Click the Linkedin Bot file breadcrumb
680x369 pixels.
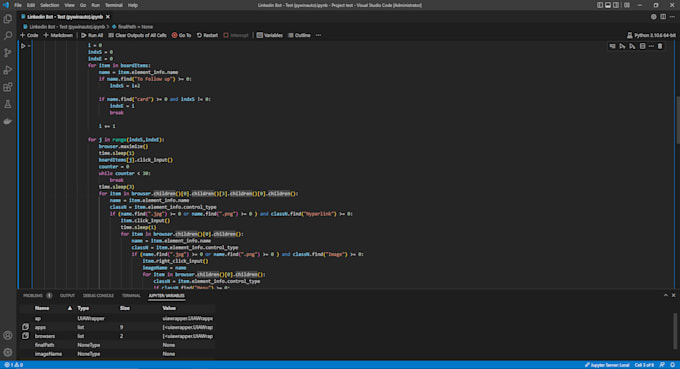tap(64, 26)
